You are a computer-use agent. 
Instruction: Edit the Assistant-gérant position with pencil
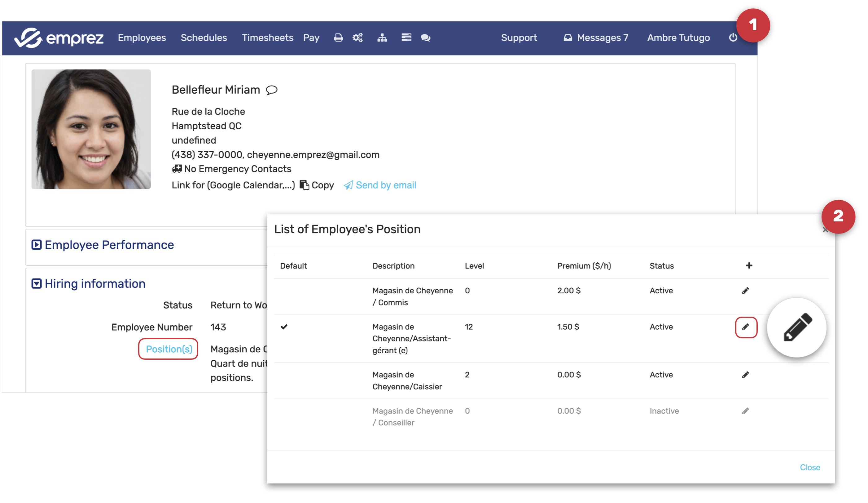[x=746, y=327]
